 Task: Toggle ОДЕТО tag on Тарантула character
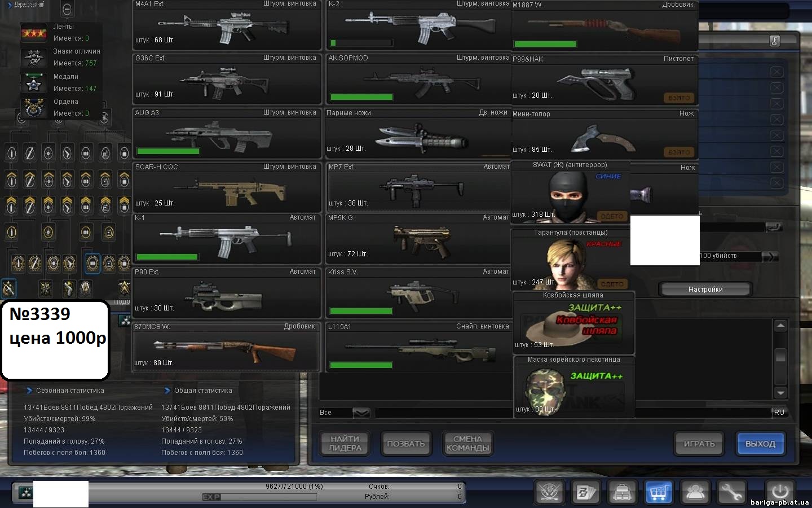(x=612, y=284)
